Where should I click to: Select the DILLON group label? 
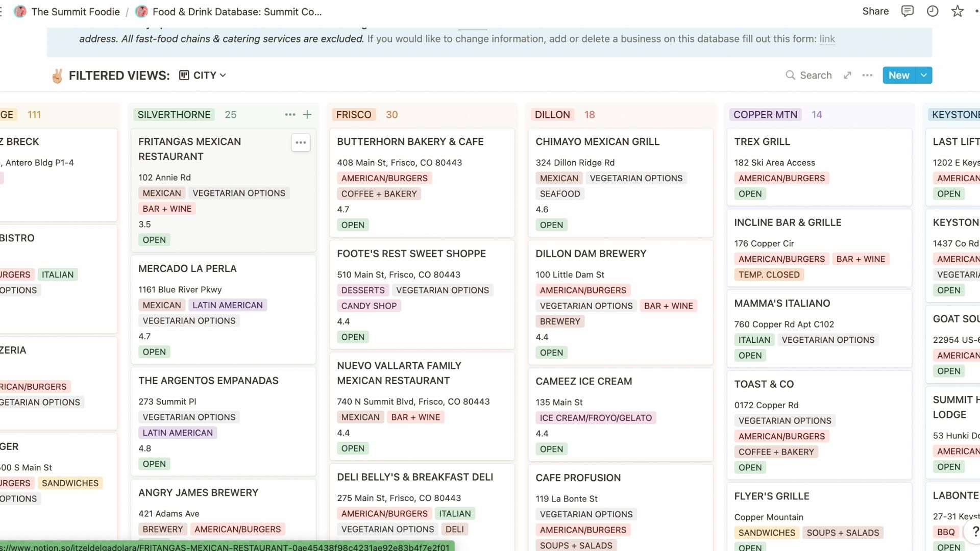[x=552, y=115]
